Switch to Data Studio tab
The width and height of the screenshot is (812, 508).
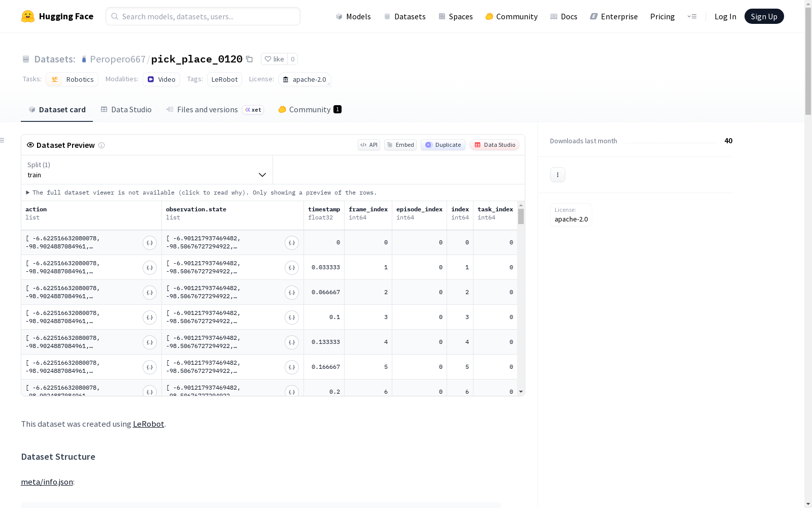(x=126, y=110)
